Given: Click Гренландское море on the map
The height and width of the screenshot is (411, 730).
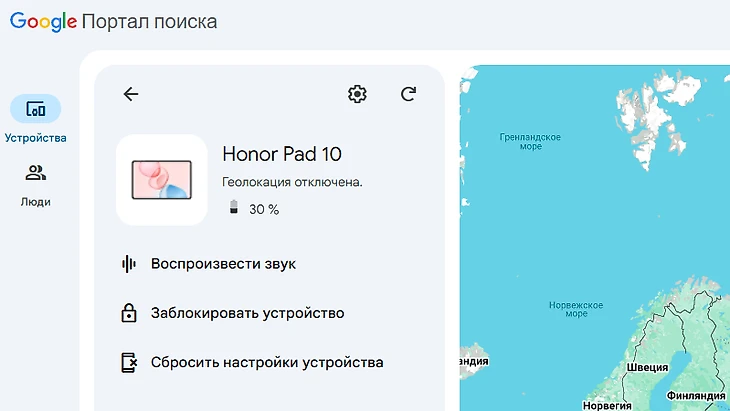Looking at the screenshot, I should [530, 141].
